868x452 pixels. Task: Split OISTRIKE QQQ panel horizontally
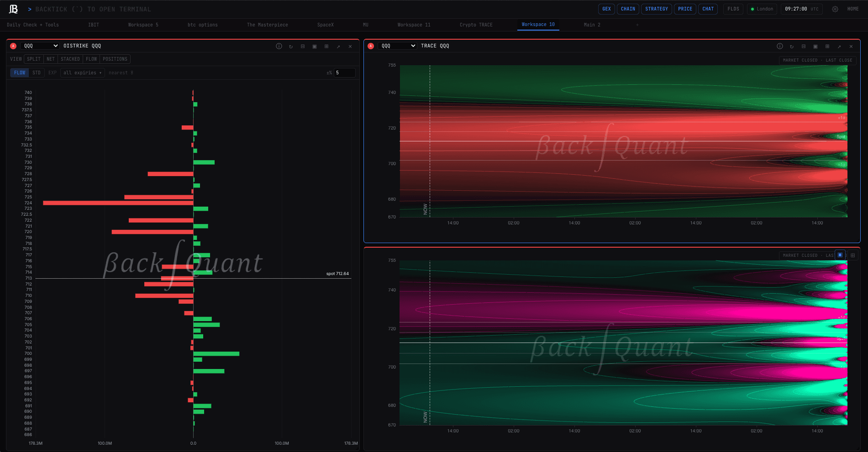[303, 46]
